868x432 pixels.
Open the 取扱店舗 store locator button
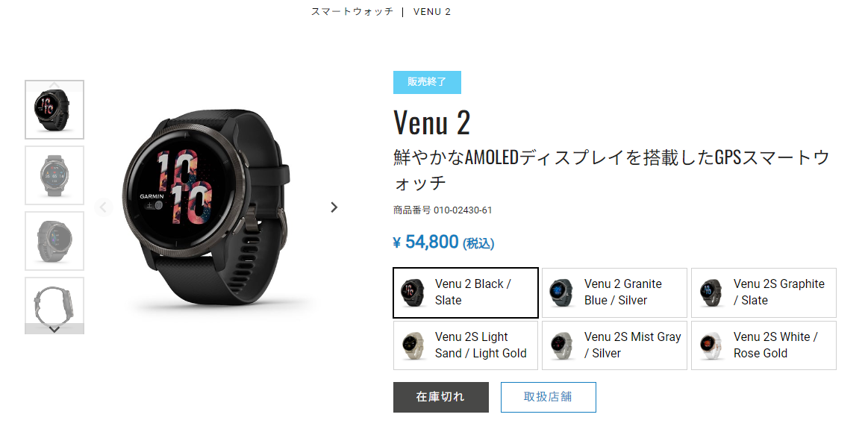[548, 397]
